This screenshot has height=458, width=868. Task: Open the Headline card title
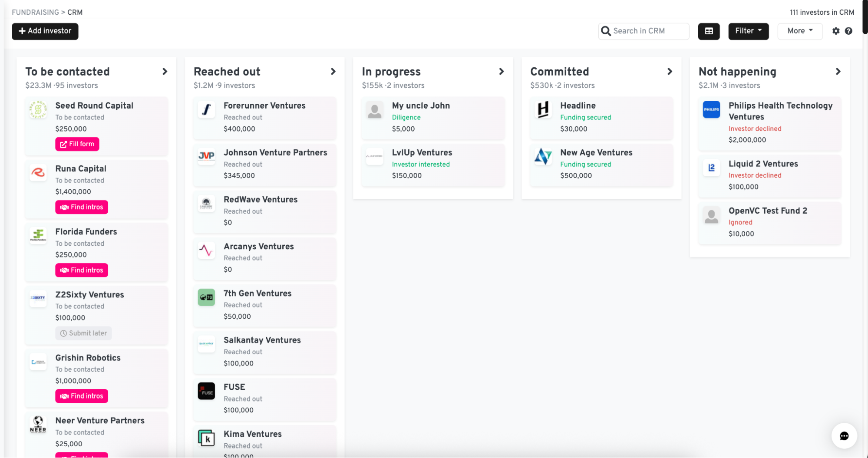point(578,105)
